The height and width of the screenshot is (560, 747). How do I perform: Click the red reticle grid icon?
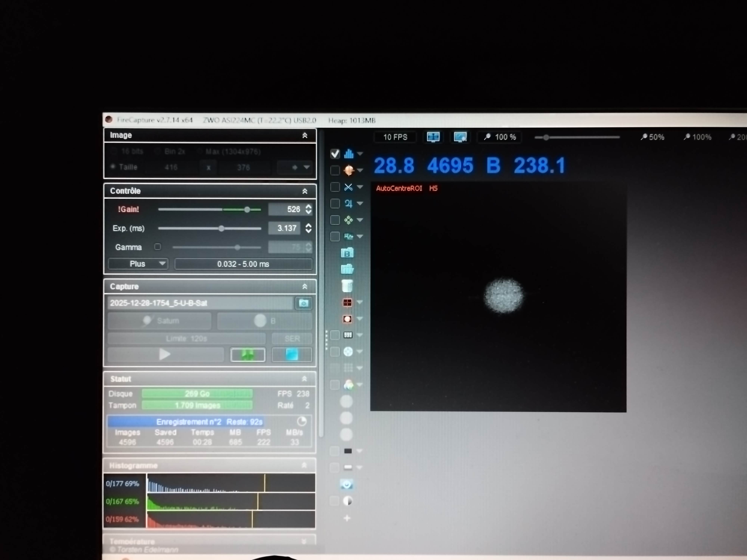pyautogui.click(x=347, y=302)
